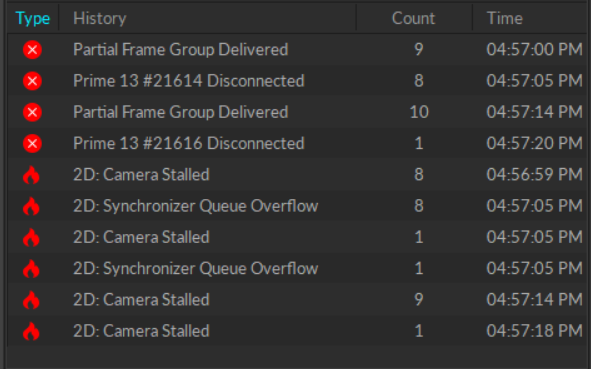This screenshot has height=369, width=591.
Task: Click flame icon for Camera Stalled at 04:57:14
Action: tap(31, 300)
